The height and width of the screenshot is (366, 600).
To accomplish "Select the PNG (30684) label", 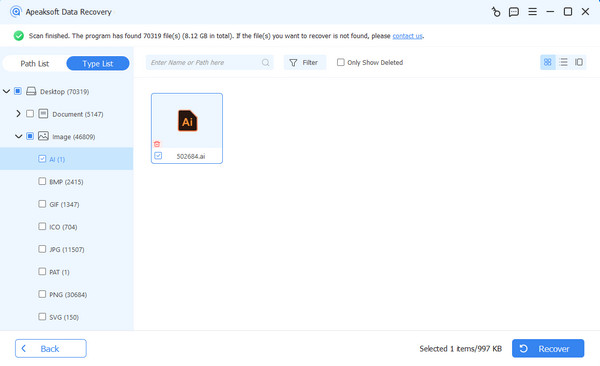I will coord(68,295).
